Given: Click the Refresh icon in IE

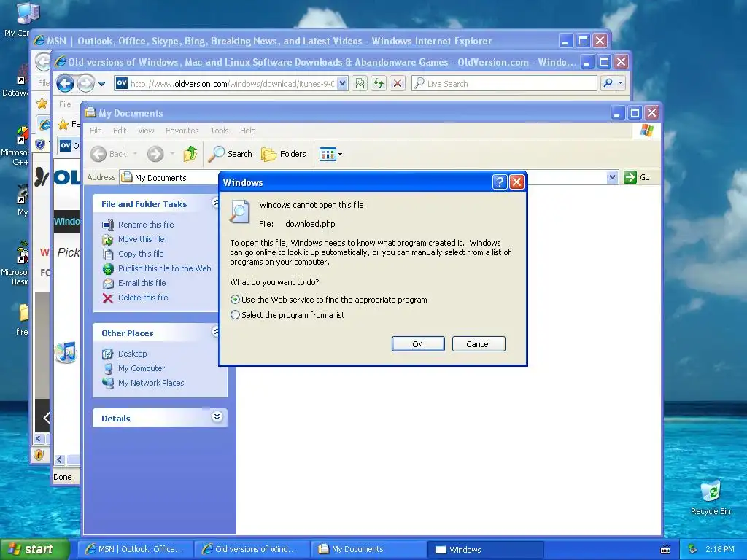Looking at the screenshot, I should pos(379,84).
